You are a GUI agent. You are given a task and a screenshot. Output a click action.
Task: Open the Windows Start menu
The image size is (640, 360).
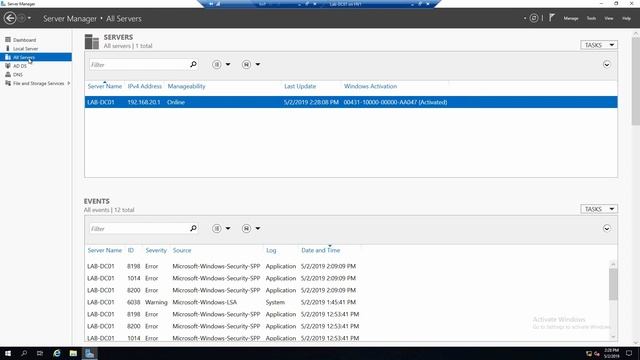tap(8, 353)
